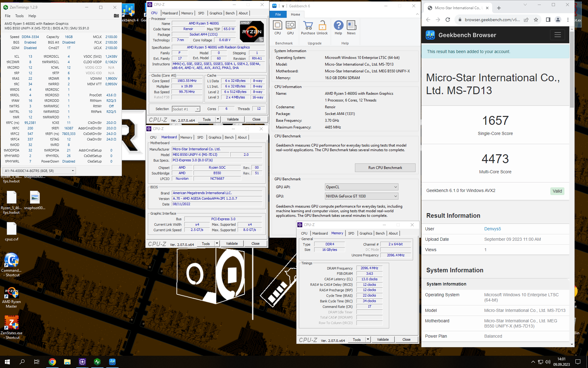588x368 pixels.
Task: Open Chrome side panel icon
Action: click(548, 20)
